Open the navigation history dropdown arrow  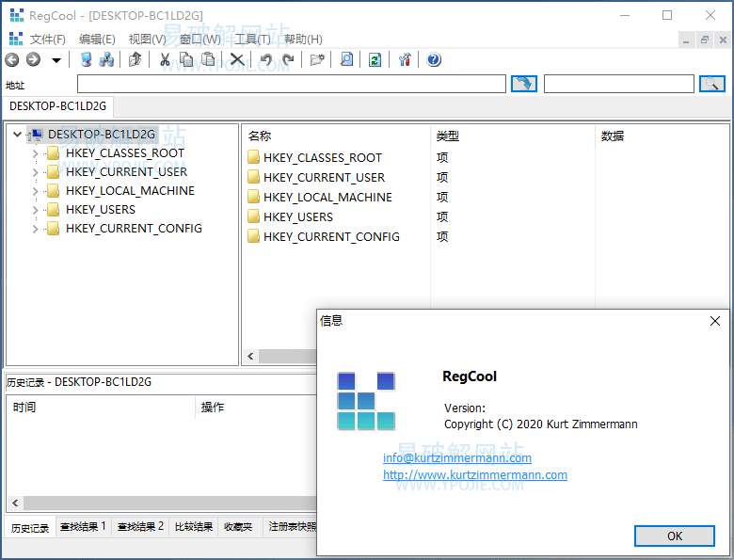coord(56,60)
